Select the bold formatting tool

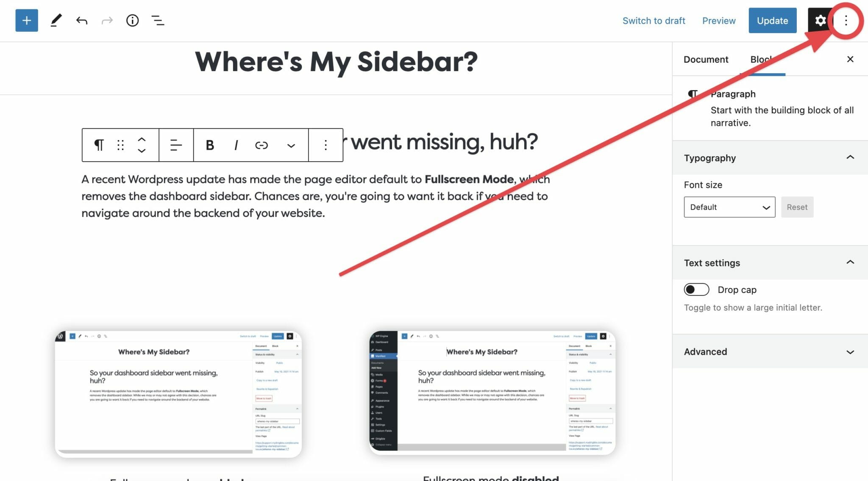coord(209,144)
